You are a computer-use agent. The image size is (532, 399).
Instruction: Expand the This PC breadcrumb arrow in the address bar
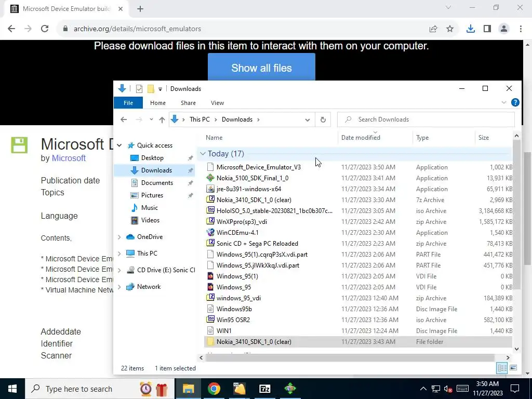(216, 120)
